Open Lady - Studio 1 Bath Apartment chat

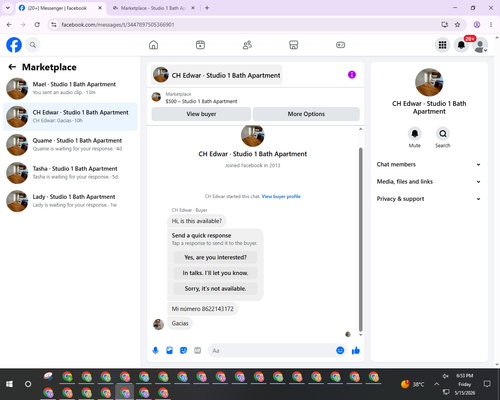(70, 201)
